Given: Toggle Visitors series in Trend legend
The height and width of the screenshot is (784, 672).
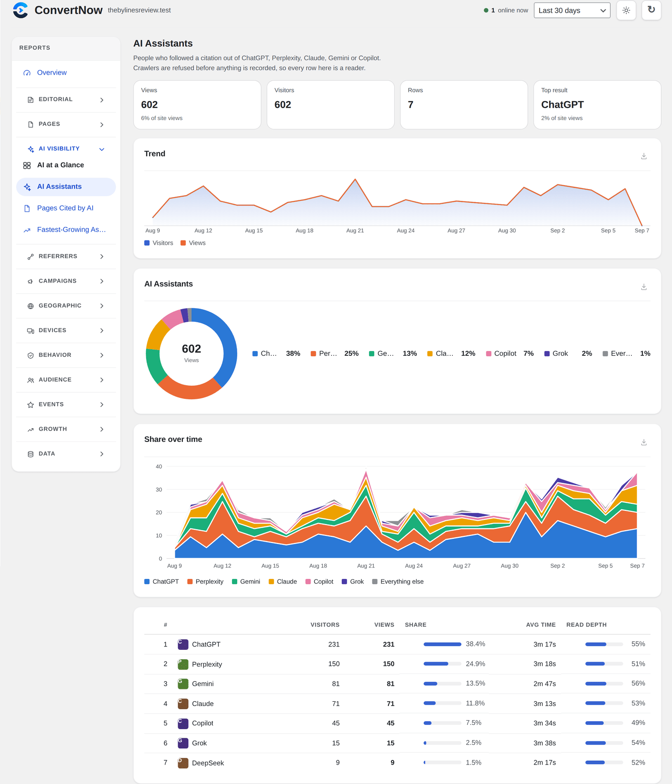Looking at the screenshot, I should [x=159, y=243].
